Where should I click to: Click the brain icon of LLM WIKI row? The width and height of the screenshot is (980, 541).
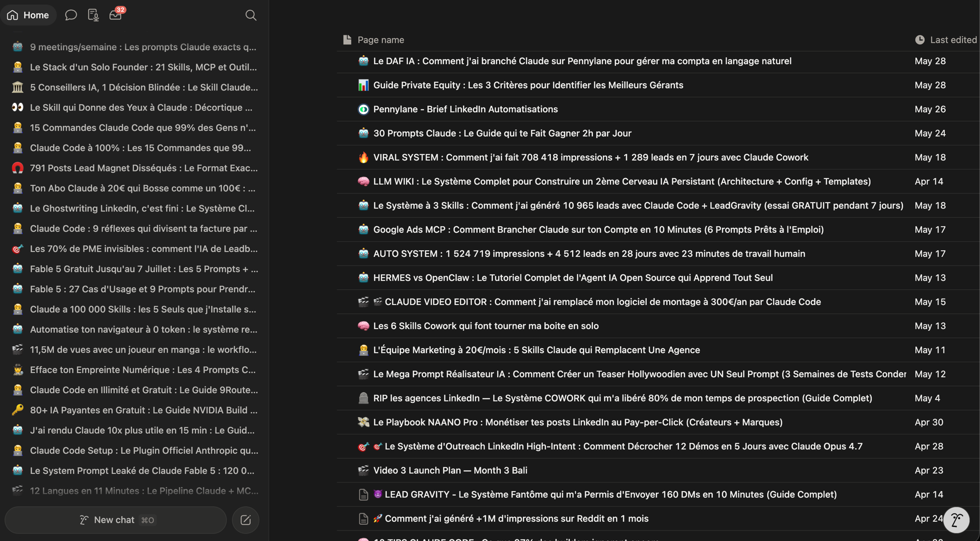[363, 181]
